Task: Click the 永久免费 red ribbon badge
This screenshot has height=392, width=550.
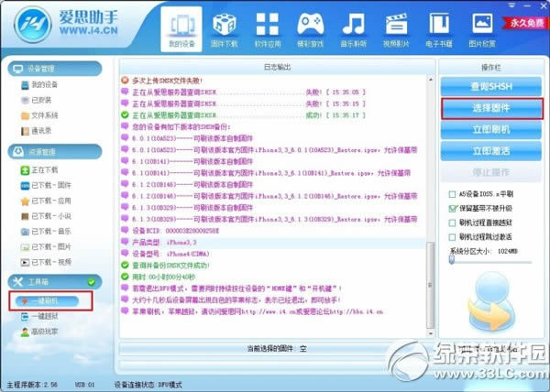Action: [x=526, y=23]
